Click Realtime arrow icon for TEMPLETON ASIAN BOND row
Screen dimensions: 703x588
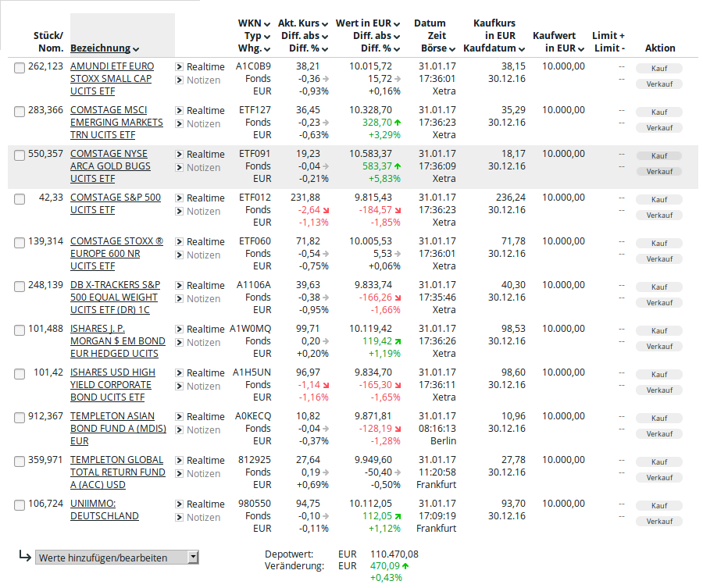click(x=180, y=417)
